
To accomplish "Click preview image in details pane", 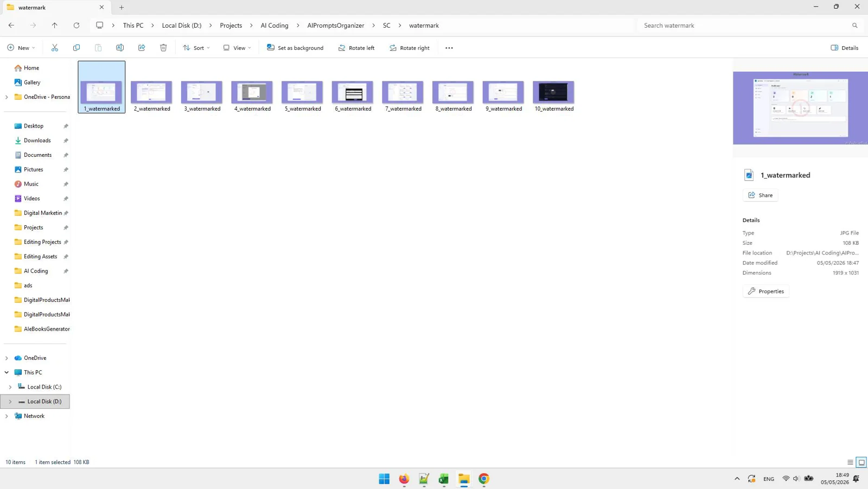I will pyautogui.click(x=800, y=108).
